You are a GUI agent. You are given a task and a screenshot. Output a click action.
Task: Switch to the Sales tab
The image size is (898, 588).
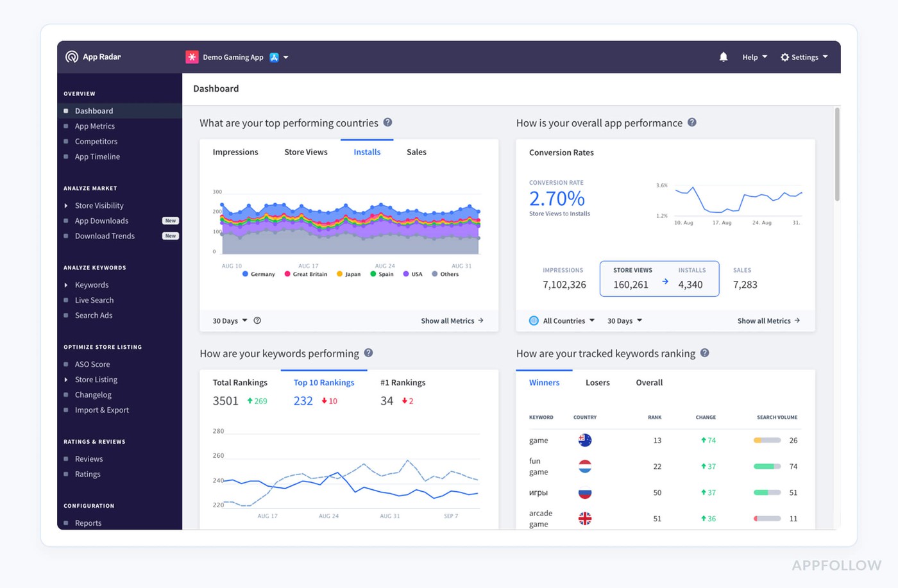point(416,151)
